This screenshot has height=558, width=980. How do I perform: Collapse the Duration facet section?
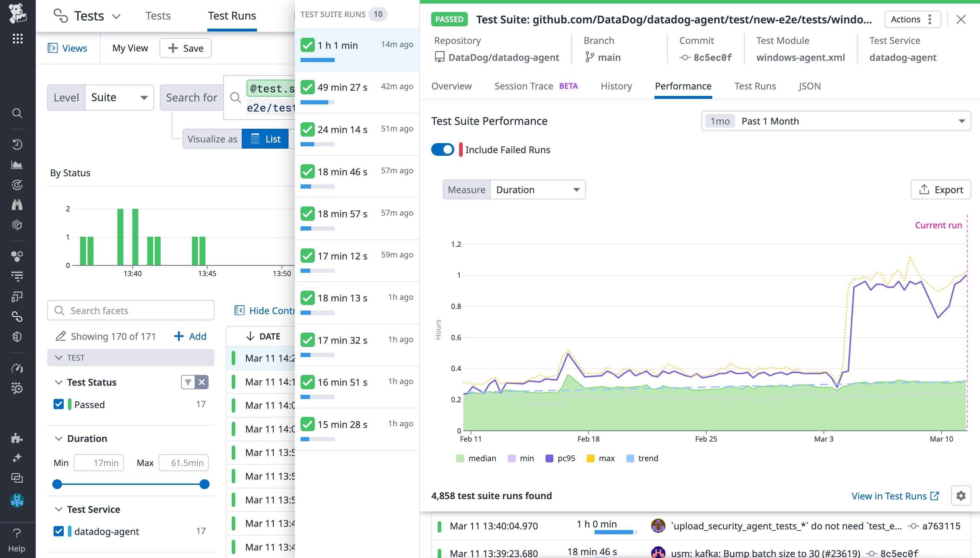tap(58, 438)
